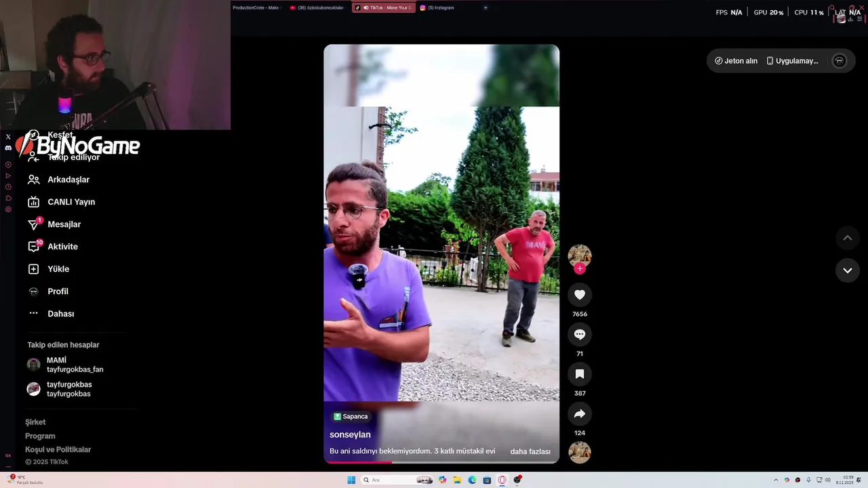The width and height of the screenshot is (868, 488).
Task: Open the tayfurgokbas followed account
Action: 60,389
